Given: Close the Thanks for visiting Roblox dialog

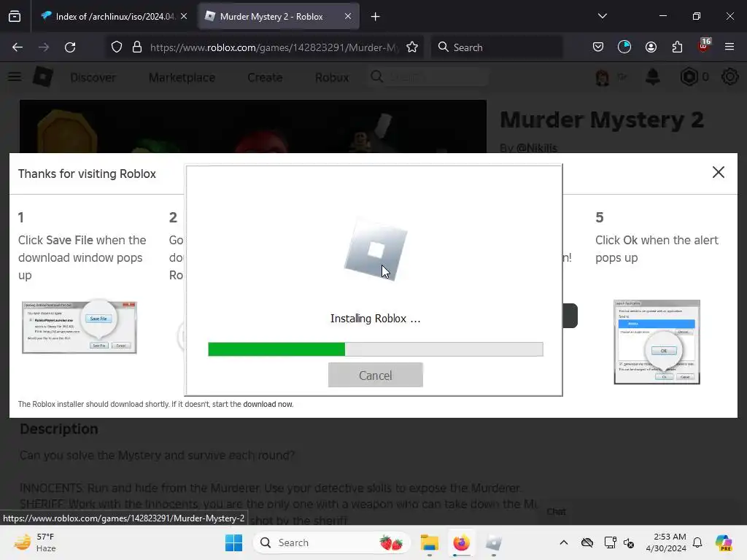Looking at the screenshot, I should 719,172.
